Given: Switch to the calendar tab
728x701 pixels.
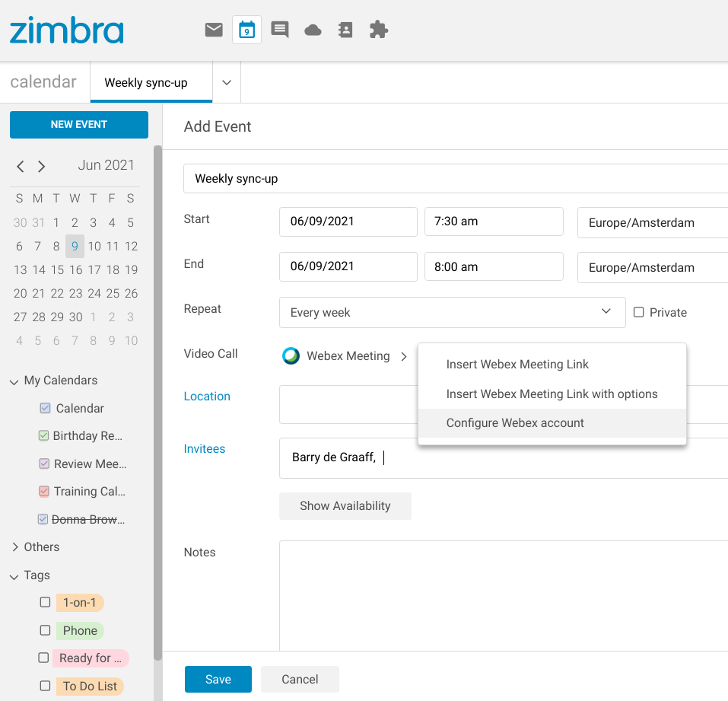Looking at the screenshot, I should [43, 81].
